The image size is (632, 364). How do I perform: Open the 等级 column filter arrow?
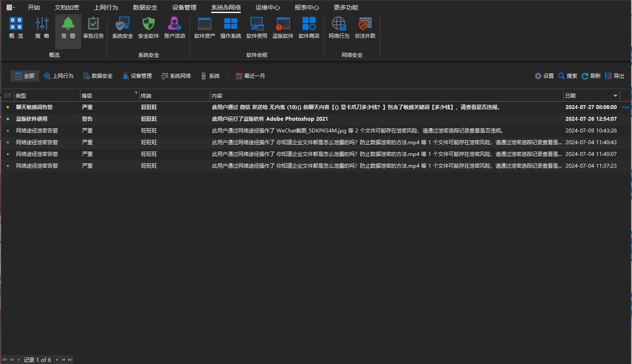pos(136,93)
